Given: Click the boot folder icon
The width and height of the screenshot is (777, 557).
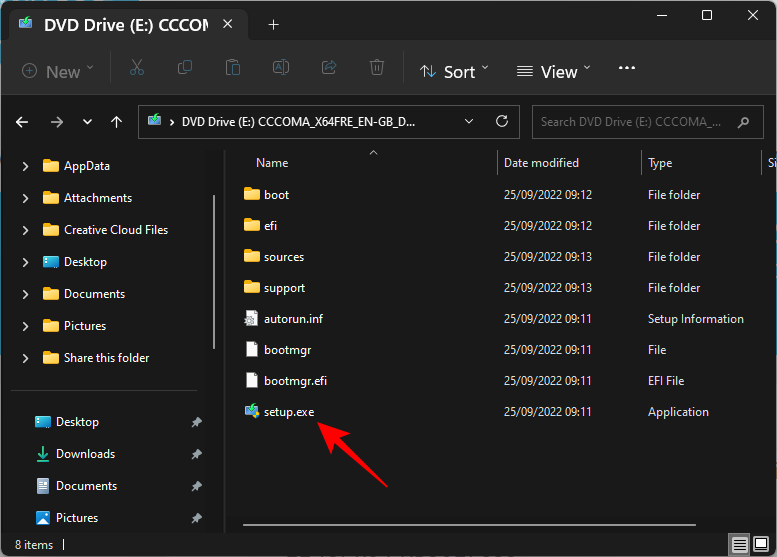Looking at the screenshot, I should tap(252, 194).
